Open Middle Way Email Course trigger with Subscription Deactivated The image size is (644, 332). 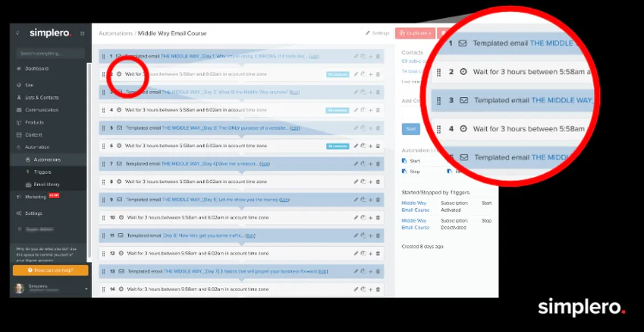(416, 224)
